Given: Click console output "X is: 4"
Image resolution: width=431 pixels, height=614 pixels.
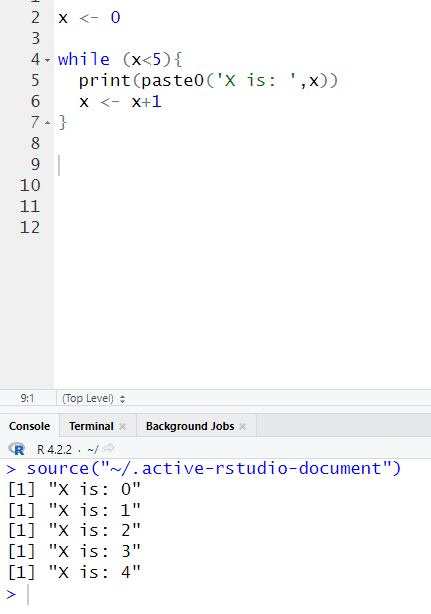Looking at the screenshot, I should point(94,572).
